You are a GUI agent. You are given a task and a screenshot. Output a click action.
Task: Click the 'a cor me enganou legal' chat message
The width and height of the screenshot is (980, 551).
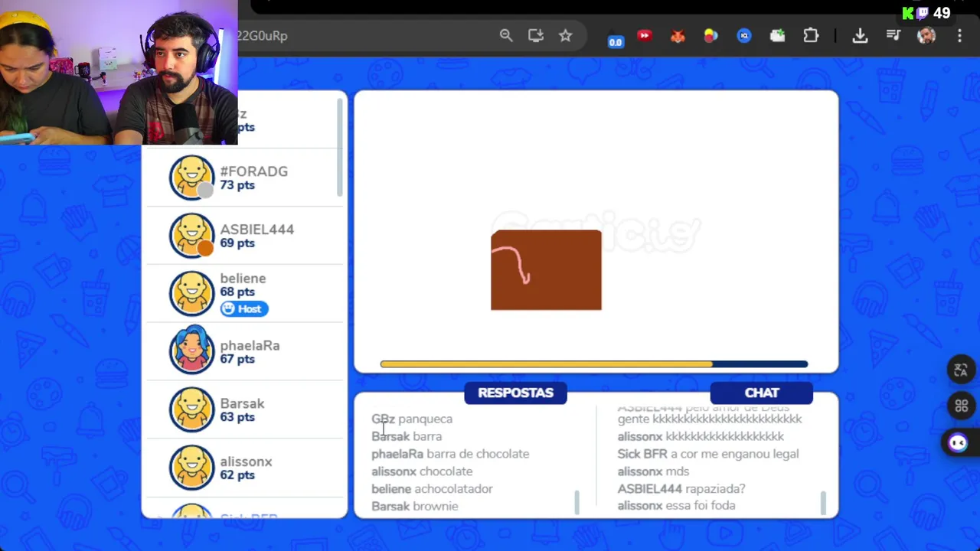tap(735, 454)
